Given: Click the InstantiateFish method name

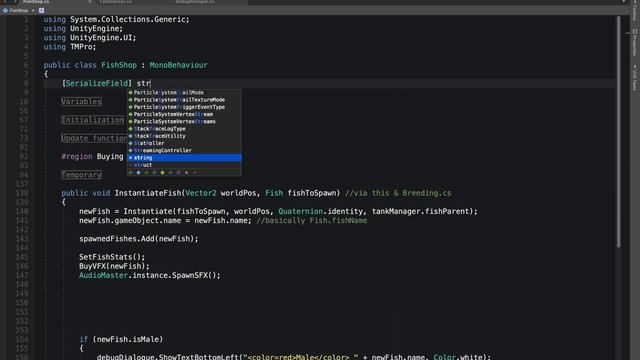Looking at the screenshot, I should [147, 193].
